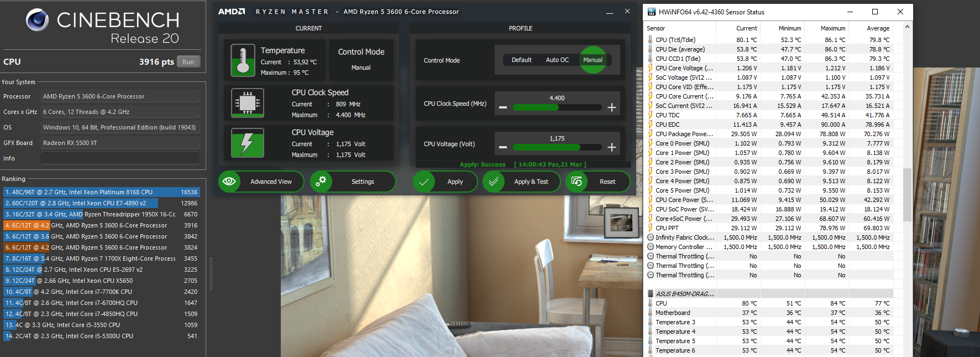Decrease CPU clock speed with minus button
The image size is (980, 357).
click(x=503, y=107)
